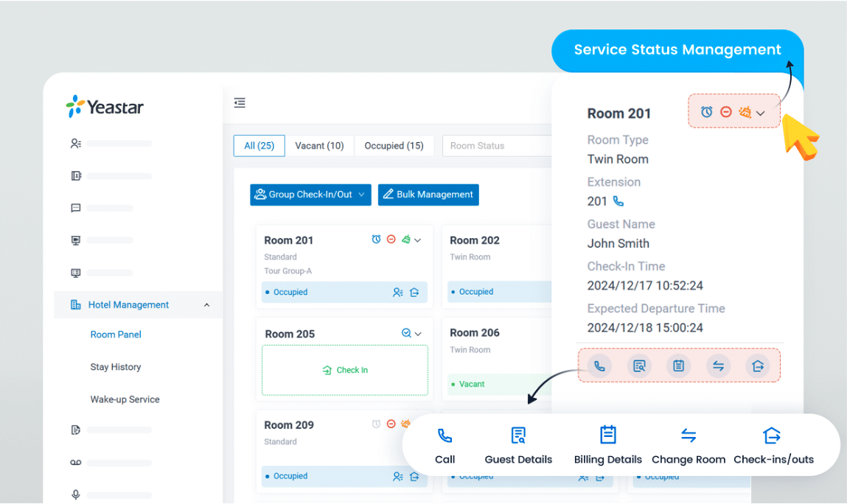Open Stay History in the sidebar
The height and width of the screenshot is (504, 847).
pyautogui.click(x=116, y=367)
